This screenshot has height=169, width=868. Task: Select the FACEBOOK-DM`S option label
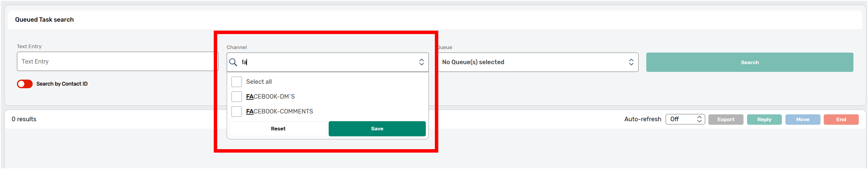(x=270, y=97)
